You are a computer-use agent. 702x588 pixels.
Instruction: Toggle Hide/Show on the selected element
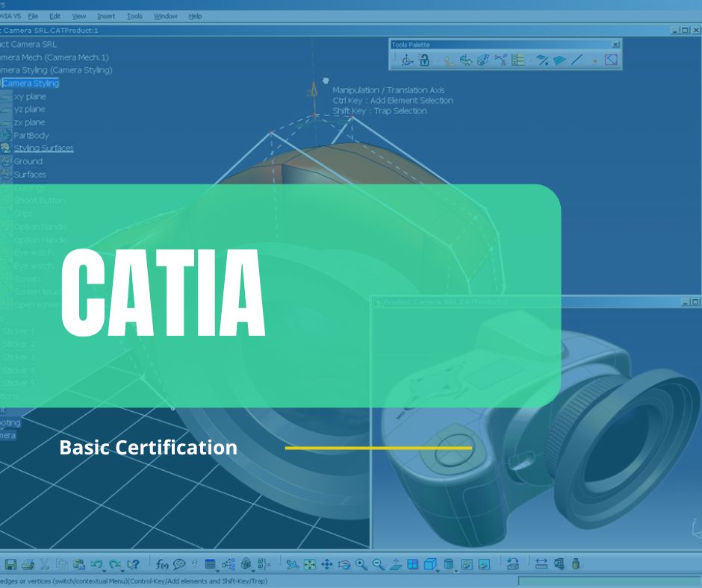(467, 564)
